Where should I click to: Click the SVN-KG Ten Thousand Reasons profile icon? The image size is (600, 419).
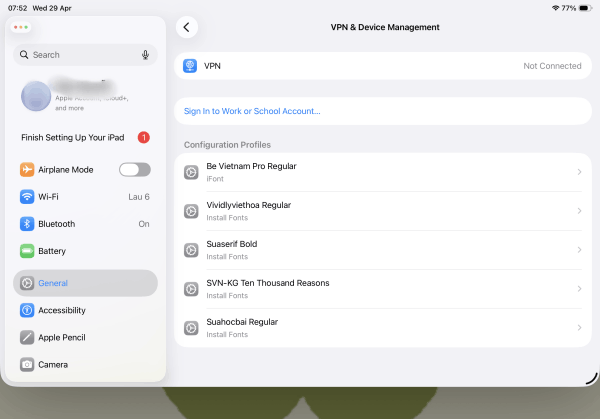point(191,289)
